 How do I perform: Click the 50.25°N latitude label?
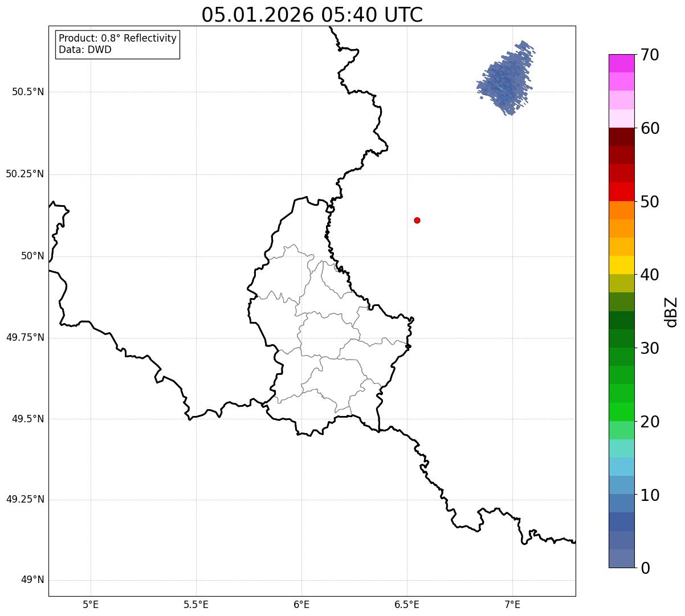(x=25, y=174)
